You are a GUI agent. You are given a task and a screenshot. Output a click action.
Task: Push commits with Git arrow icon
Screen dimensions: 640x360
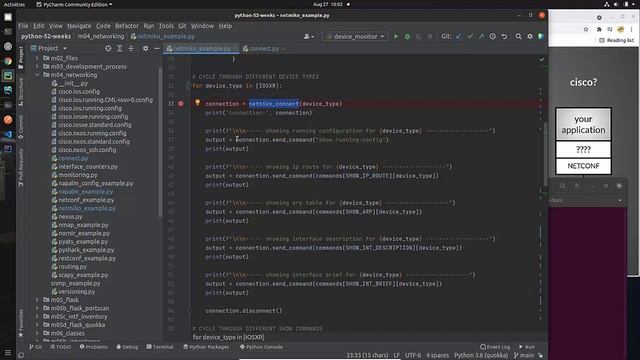coord(481,36)
